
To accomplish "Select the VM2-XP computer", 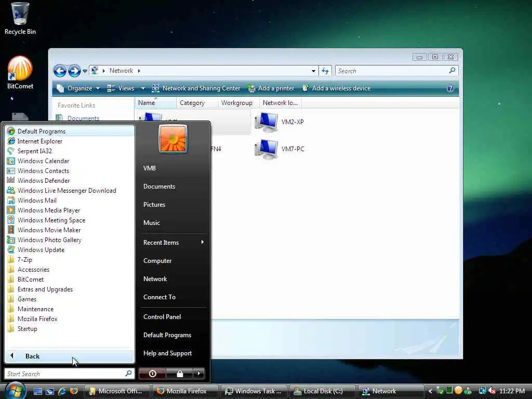I will pos(279,122).
